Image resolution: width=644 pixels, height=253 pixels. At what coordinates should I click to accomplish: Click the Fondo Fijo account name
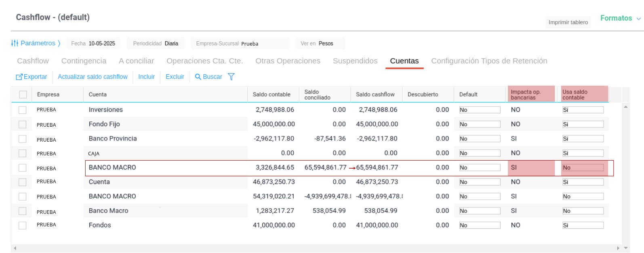coord(104,124)
